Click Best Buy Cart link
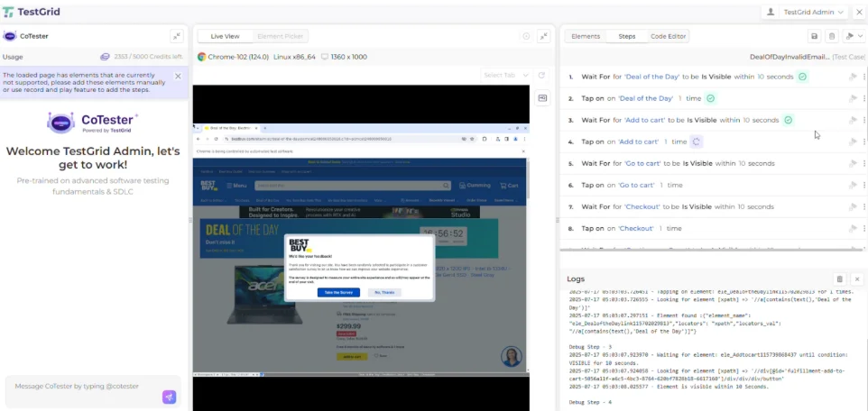Image resolution: width=868 pixels, height=411 pixels. click(509, 186)
